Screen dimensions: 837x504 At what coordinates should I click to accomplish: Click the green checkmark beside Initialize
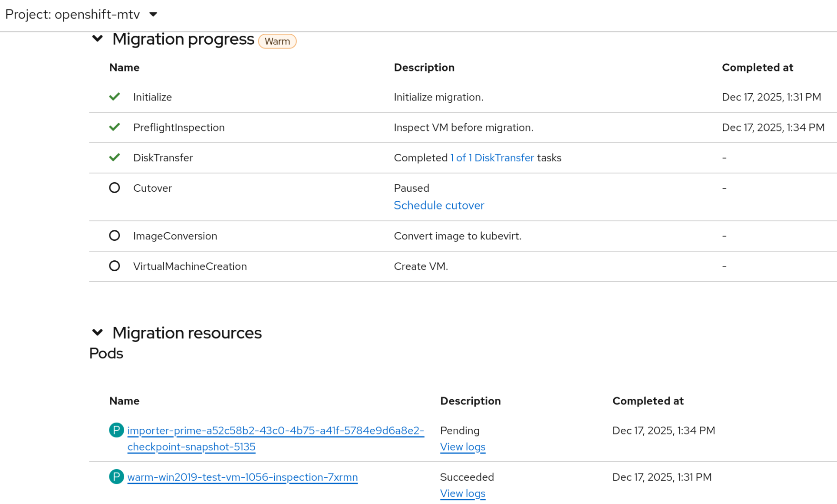[x=114, y=97]
